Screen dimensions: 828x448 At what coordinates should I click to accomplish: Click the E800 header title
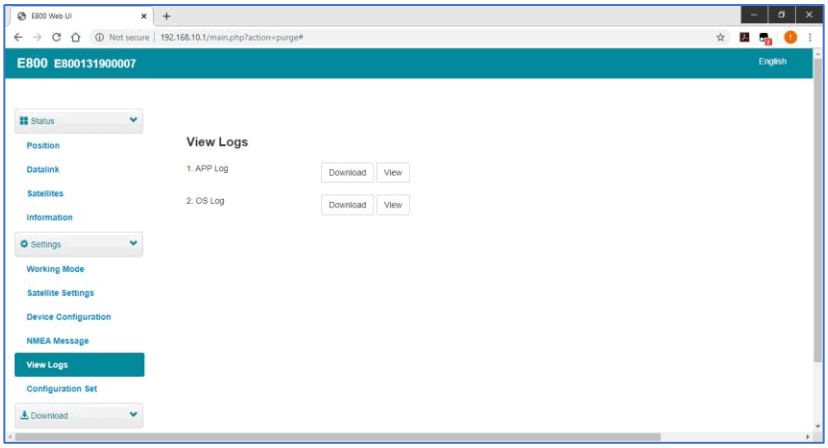click(x=32, y=63)
